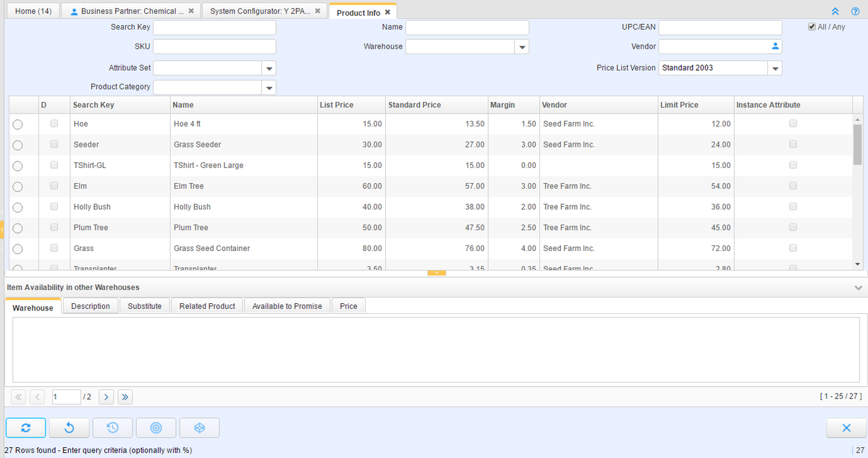
Task: Click the reset undo-arrow button
Action: click(x=69, y=428)
